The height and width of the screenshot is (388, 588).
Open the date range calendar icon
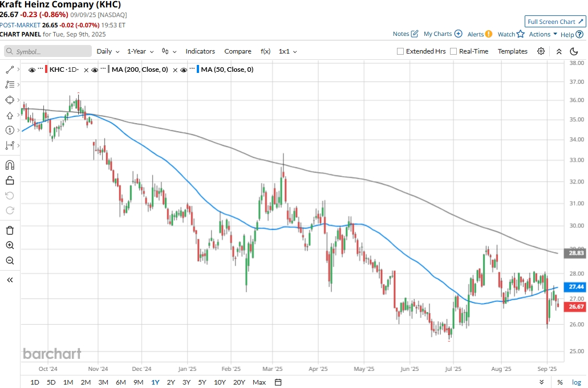point(278,382)
